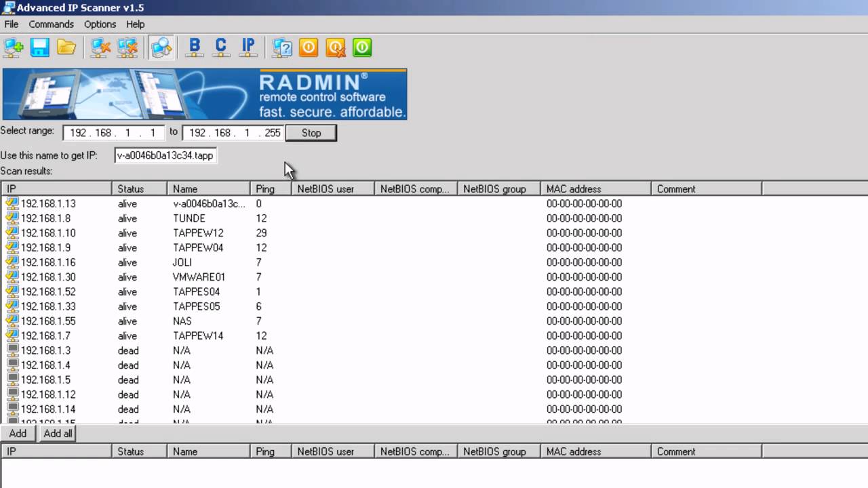Viewport: 868px width, 488px height.
Task: Click the scan magnifier toolbar icon
Action: click(161, 47)
